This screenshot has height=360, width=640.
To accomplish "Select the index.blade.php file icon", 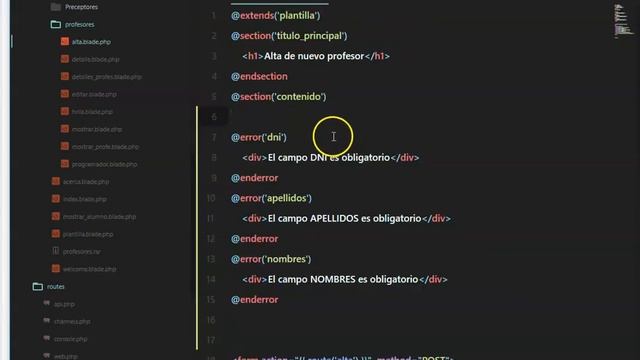I will pyautogui.click(x=56, y=199).
